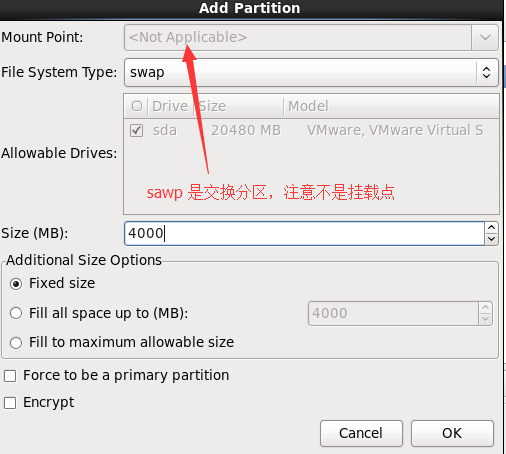Click the Model column header
The width and height of the screenshot is (506, 454).
391,106
